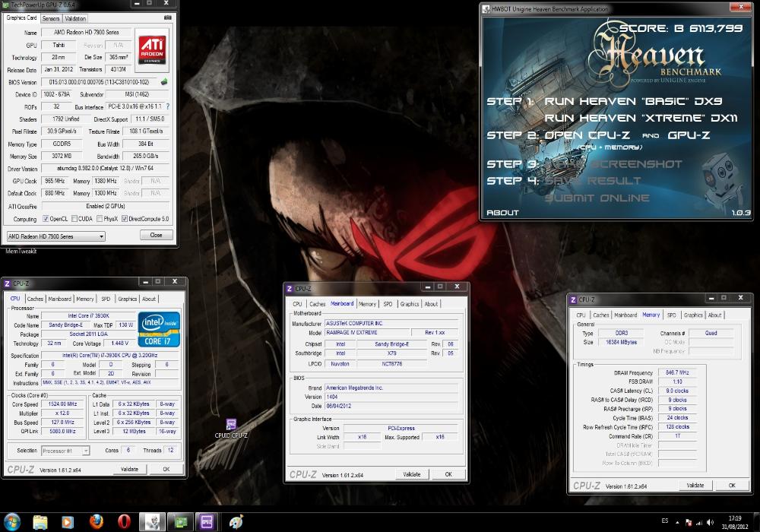Click Submit Online in Heaven Benchmark
This screenshot has width=760, height=532.
click(x=597, y=198)
